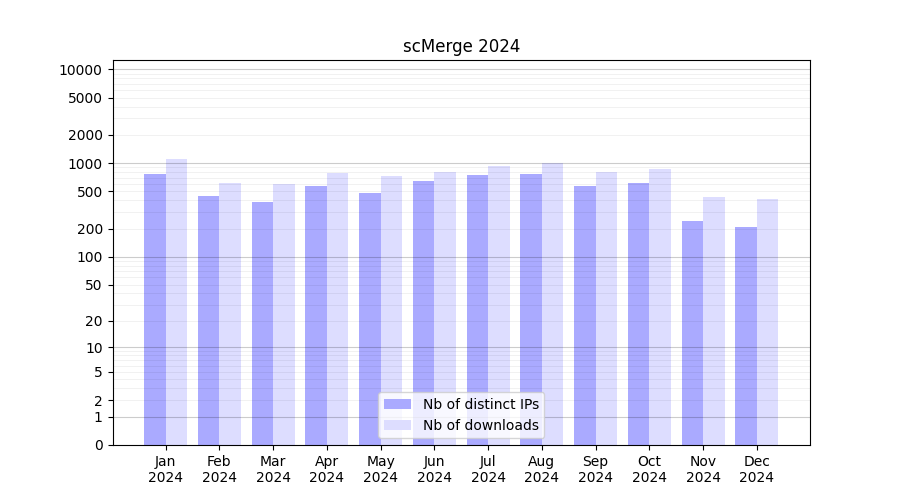The height and width of the screenshot is (500, 900).
Task: Click the 'Nb of distinct IPs' legend swatch
Action: 397,404
